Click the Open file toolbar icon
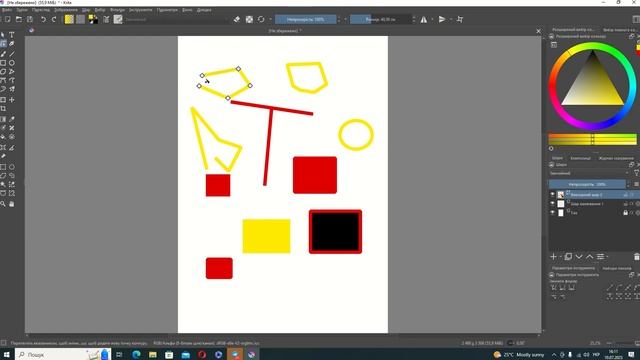640x360 pixels. 19,19
